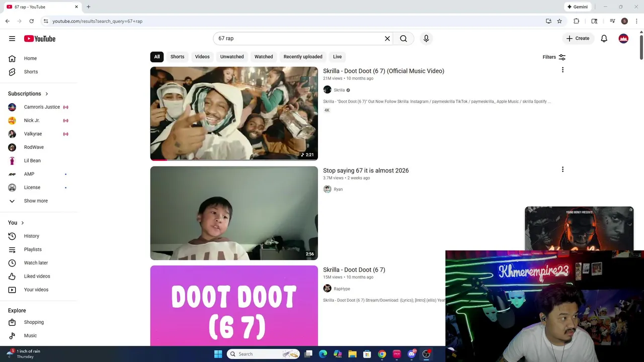Go back in Chrome
The height and width of the screenshot is (362, 644).
(x=7, y=21)
